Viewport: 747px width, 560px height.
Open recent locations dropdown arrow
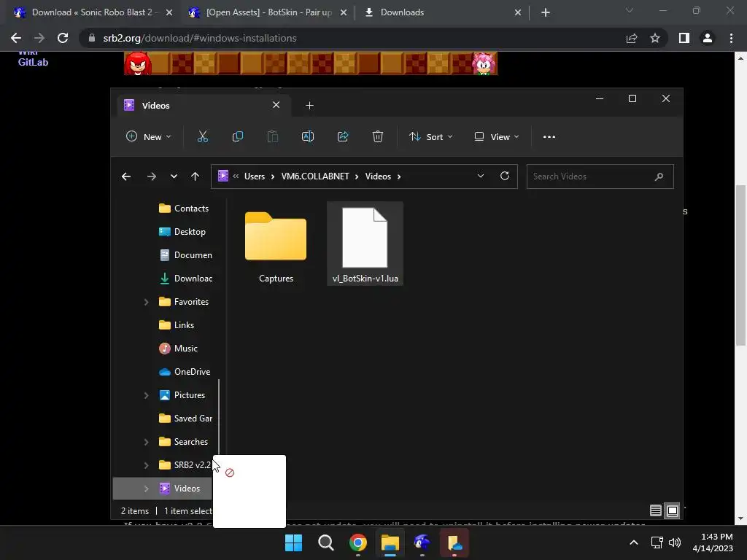[174, 176]
